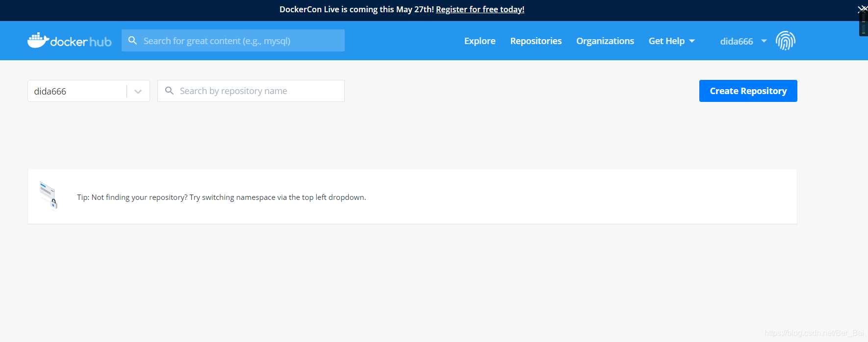Close the DockerCon announcement banner
868x342 pixels.
pyautogui.click(x=862, y=9)
